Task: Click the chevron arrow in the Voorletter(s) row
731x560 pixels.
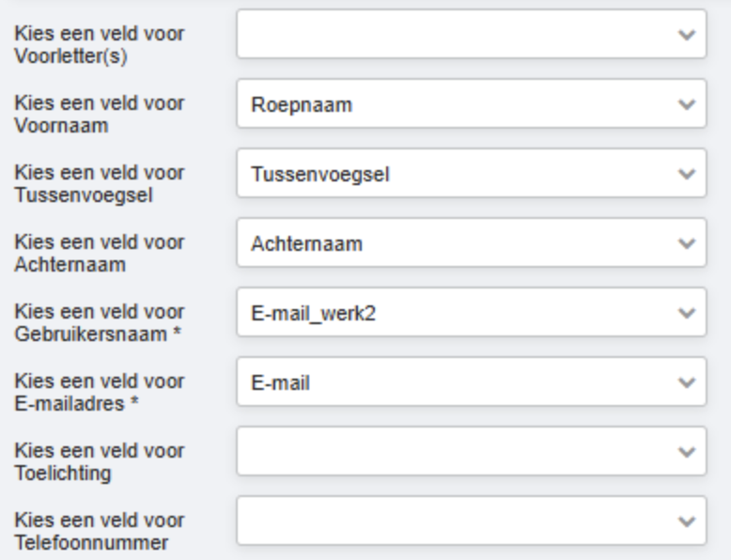Action: 687,35
